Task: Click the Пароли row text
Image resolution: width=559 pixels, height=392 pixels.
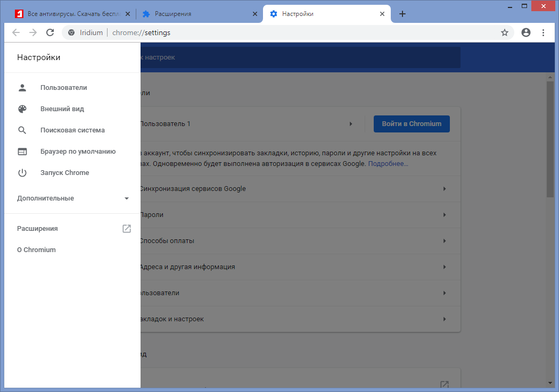Action: coord(152,215)
